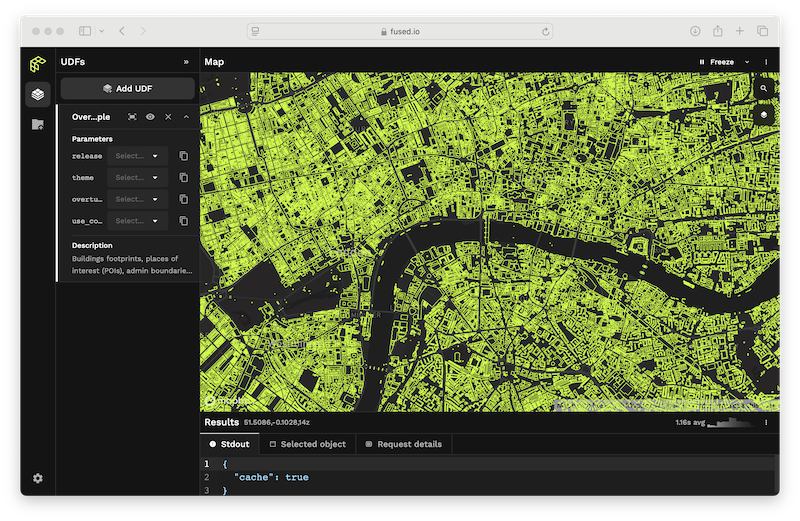Click the "cache": true output line
Viewport: 800px width, 521px height.
point(271,477)
